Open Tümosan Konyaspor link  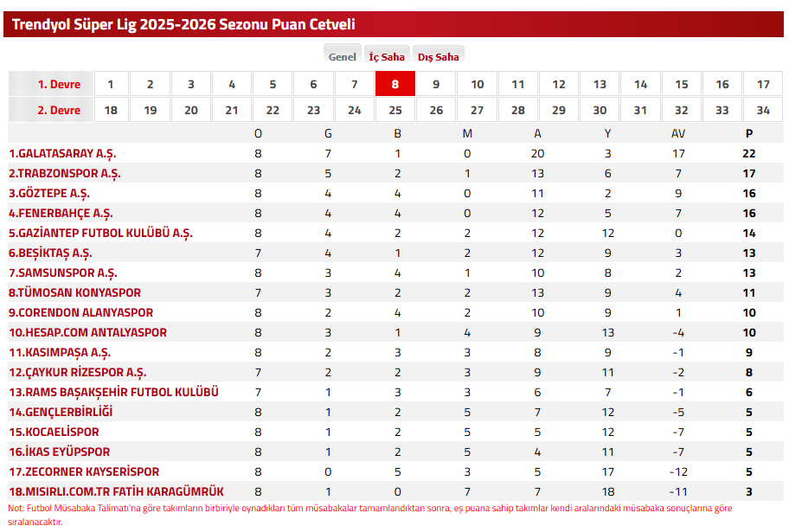(x=74, y=292)
